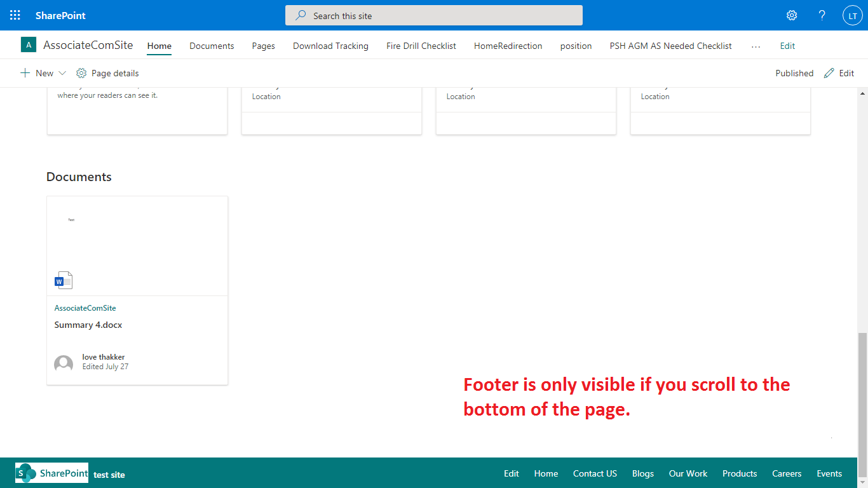Image resolution: width=868 pixels, height=488 pixels.
Task: Click inside the Search this site field
Action: (x=434, y=15)
